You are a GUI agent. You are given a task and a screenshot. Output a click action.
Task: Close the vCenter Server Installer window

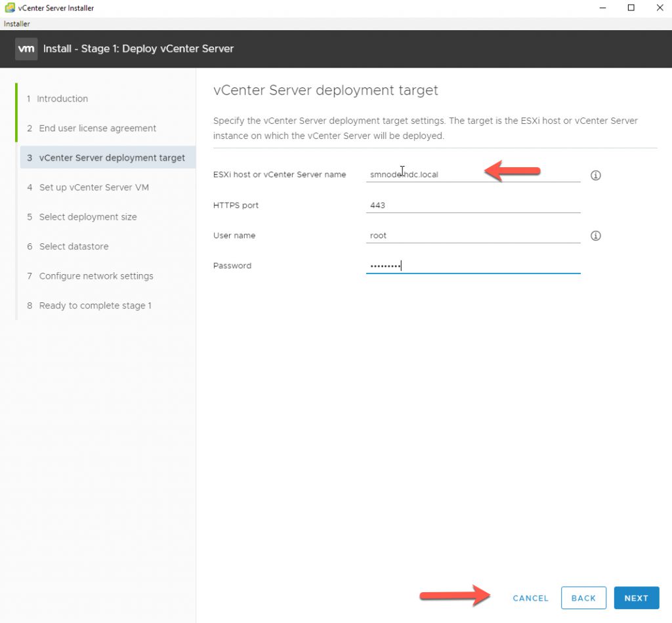point(660,8)
